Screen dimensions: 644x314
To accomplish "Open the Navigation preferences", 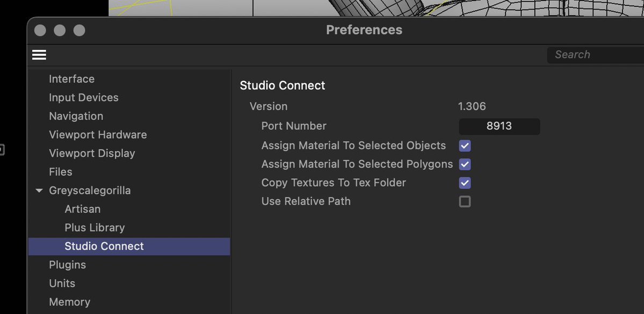I will pos(76,116).
